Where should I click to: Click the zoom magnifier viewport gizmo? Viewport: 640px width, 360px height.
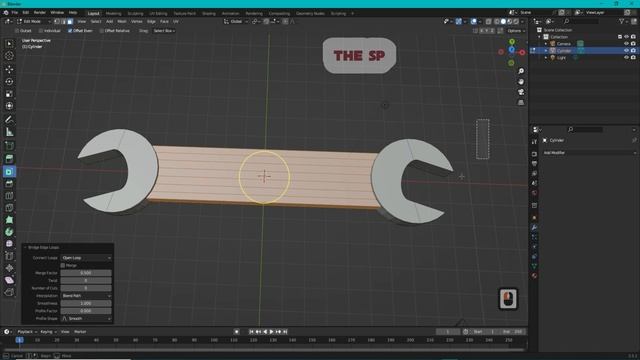coord(521,71)
